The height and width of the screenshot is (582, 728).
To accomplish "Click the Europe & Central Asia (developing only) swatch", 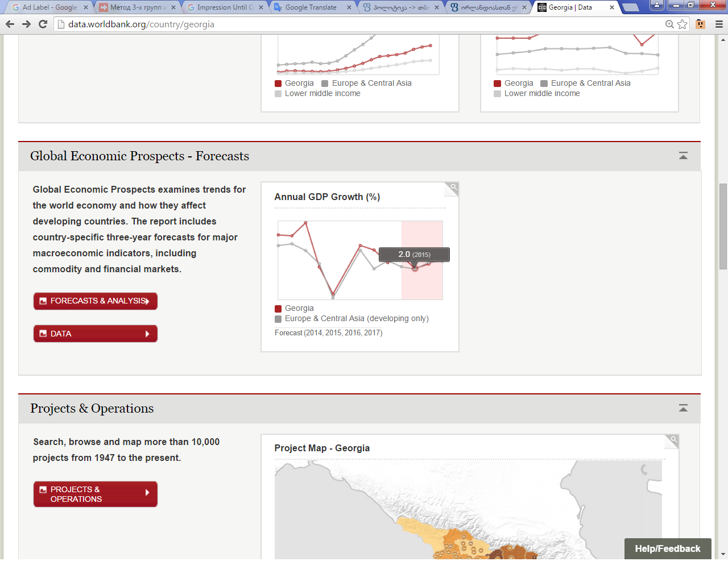I will [278, 319].
